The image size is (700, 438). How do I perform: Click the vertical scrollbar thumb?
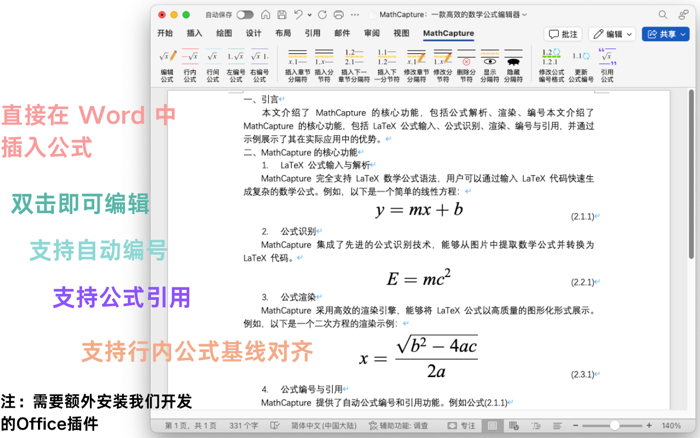point(692,174)
